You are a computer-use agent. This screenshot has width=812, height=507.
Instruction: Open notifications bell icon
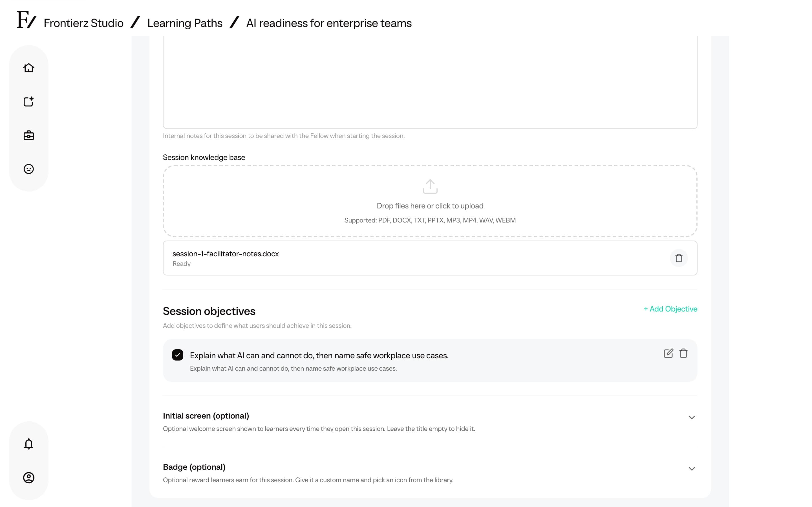point(28,444)
